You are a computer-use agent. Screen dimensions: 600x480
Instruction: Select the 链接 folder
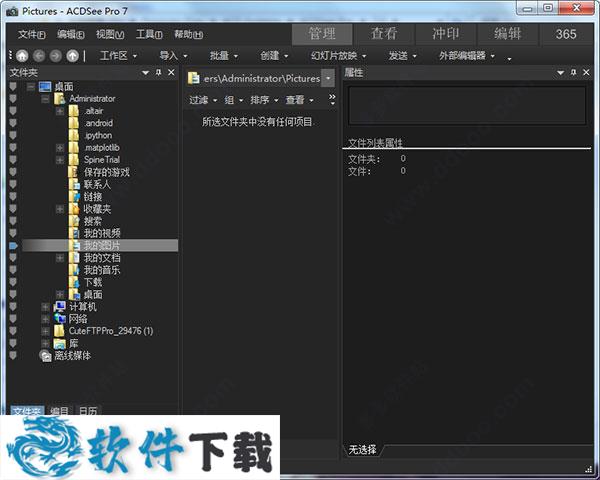click(85, 197)
